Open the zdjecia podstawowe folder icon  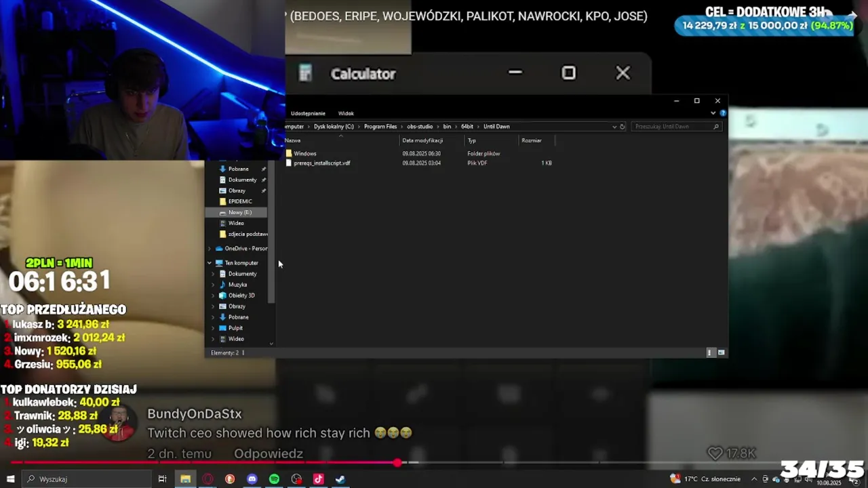pyautogui.click(x=222, y=234)
